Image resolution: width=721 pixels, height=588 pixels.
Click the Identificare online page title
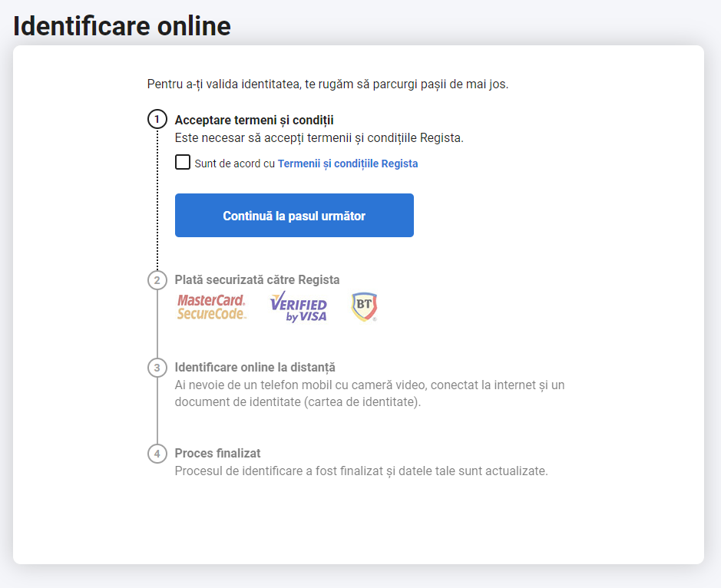coord(122,26)
